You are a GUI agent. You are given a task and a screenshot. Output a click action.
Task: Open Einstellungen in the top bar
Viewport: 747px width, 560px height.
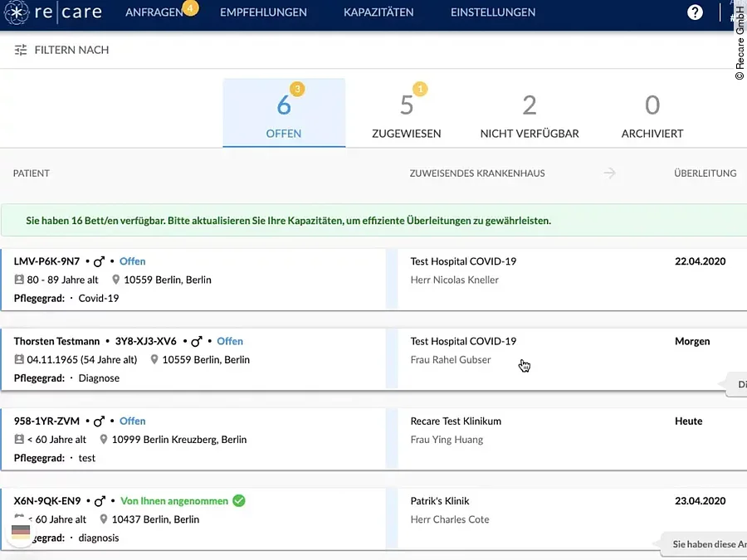pyautogui.click(x=493, y=12)
